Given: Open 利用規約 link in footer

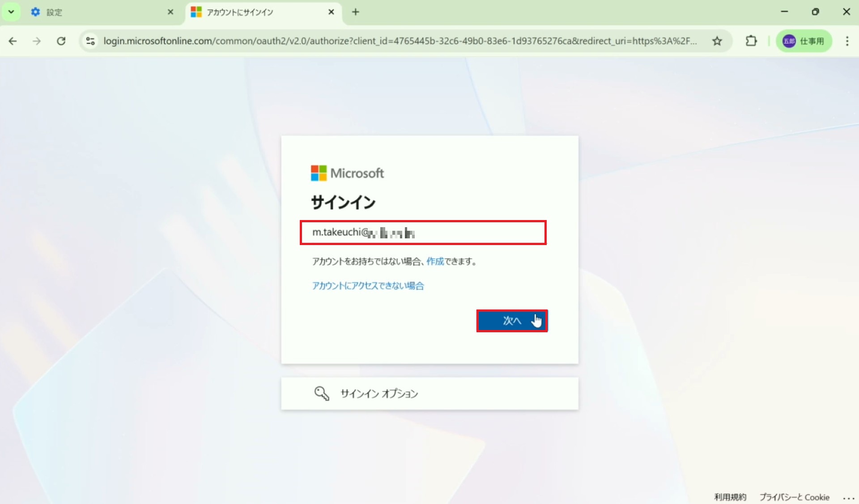Looking at the screenshot, I should click(x=730, y=497).
